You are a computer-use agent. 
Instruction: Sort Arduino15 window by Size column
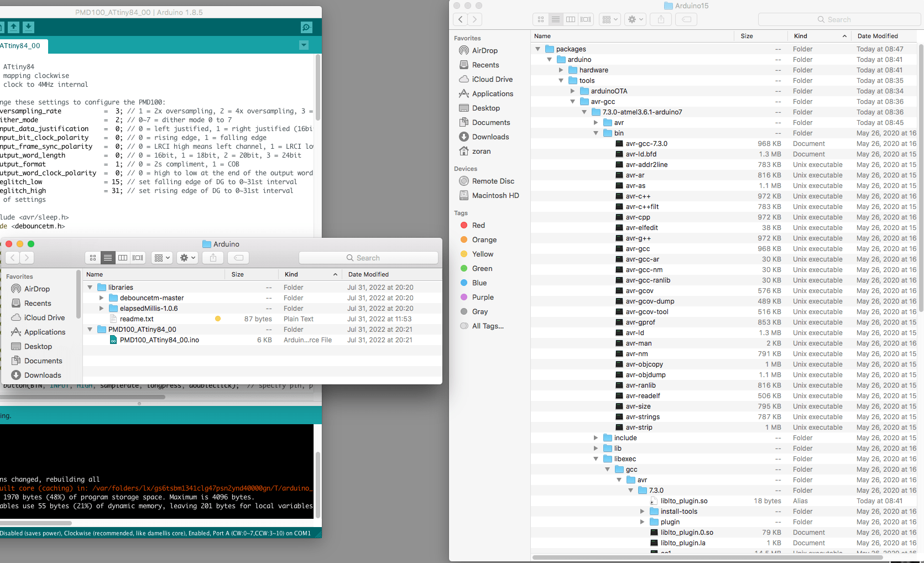(761, 36)
